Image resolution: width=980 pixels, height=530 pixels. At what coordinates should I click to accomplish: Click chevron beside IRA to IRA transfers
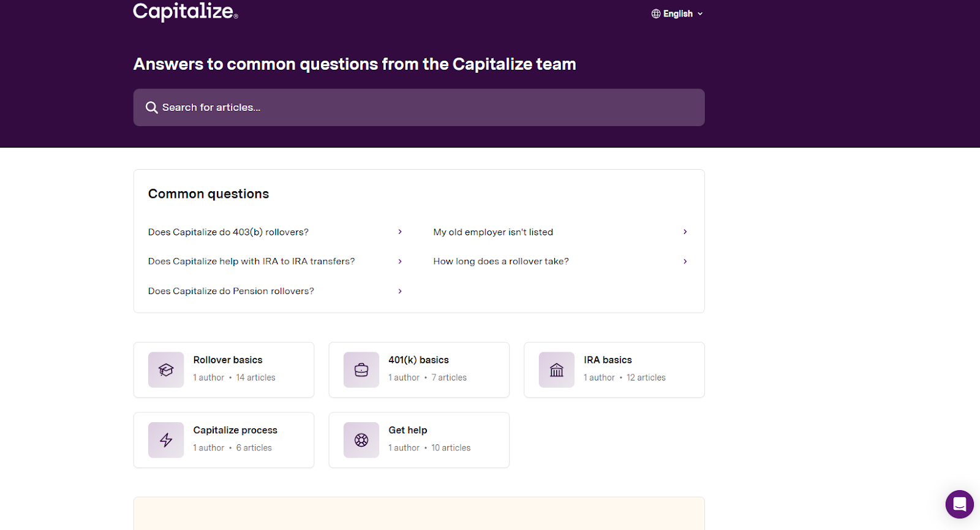pos(400,262)
